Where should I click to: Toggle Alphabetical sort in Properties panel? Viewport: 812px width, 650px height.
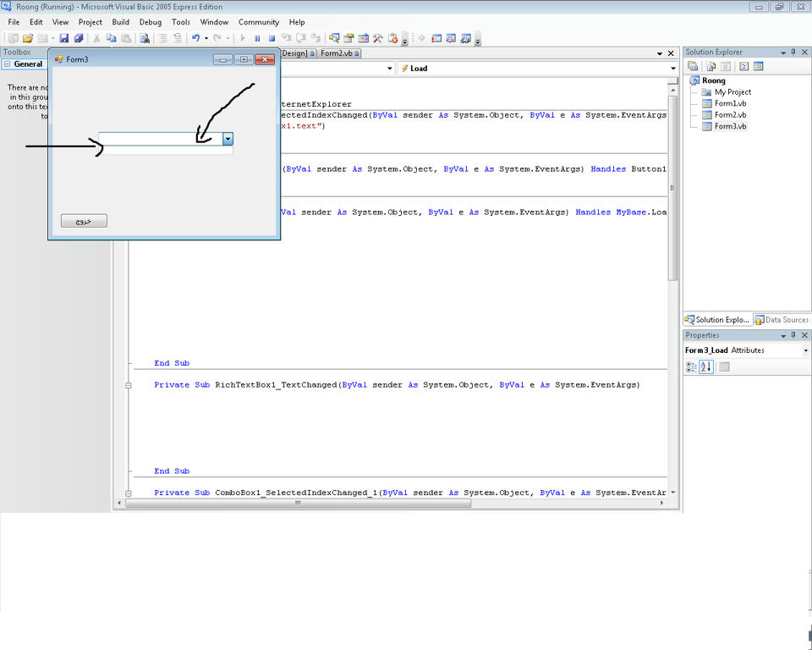tap(706, 367)
